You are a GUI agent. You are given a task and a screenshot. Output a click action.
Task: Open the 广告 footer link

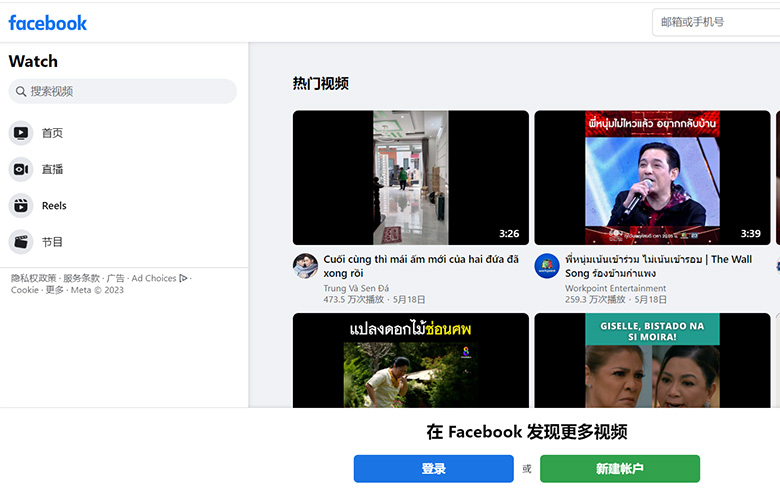tap(115, 278)
